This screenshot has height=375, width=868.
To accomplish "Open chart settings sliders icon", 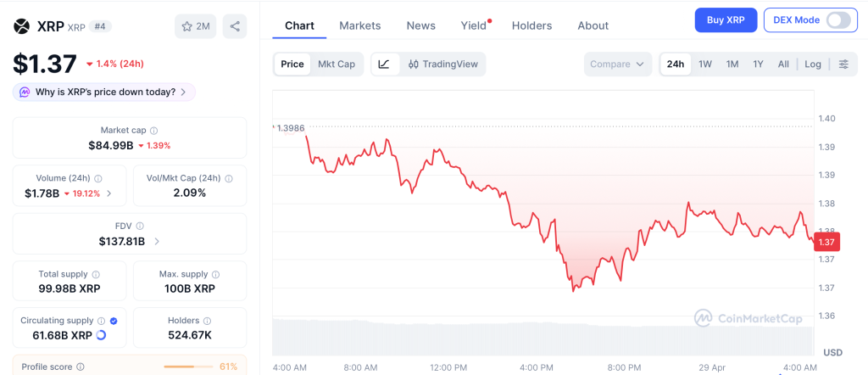I will tap(843, 64).
